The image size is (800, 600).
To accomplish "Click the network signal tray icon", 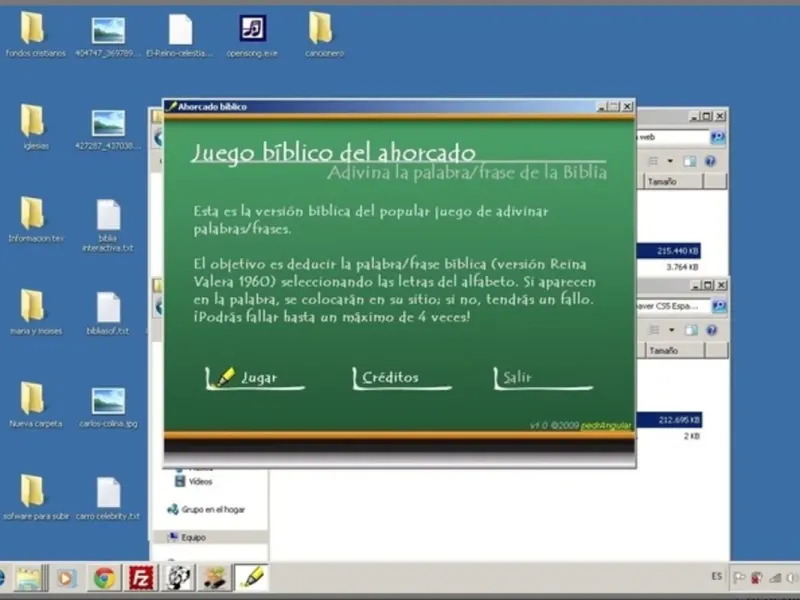I will point(775,578).
